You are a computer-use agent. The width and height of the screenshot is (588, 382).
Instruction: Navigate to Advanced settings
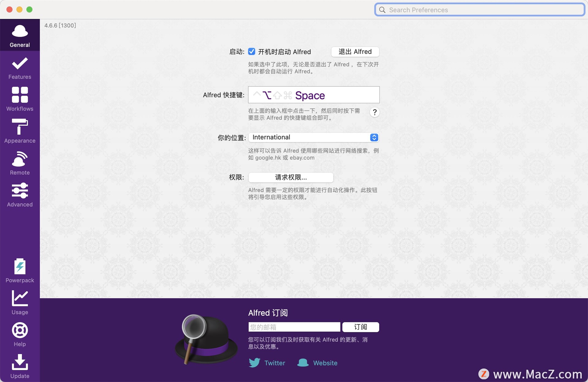click(20, 195)
